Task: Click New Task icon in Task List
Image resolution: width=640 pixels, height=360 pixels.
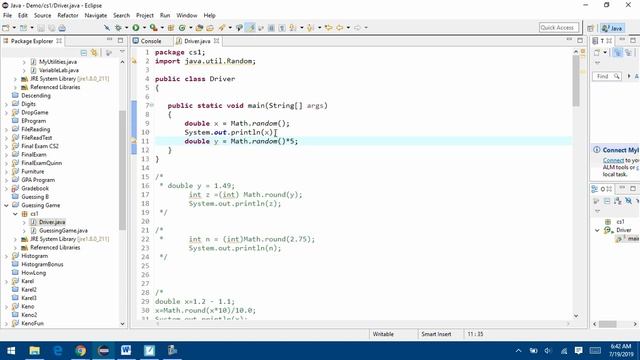Action: tap(597, 53)
